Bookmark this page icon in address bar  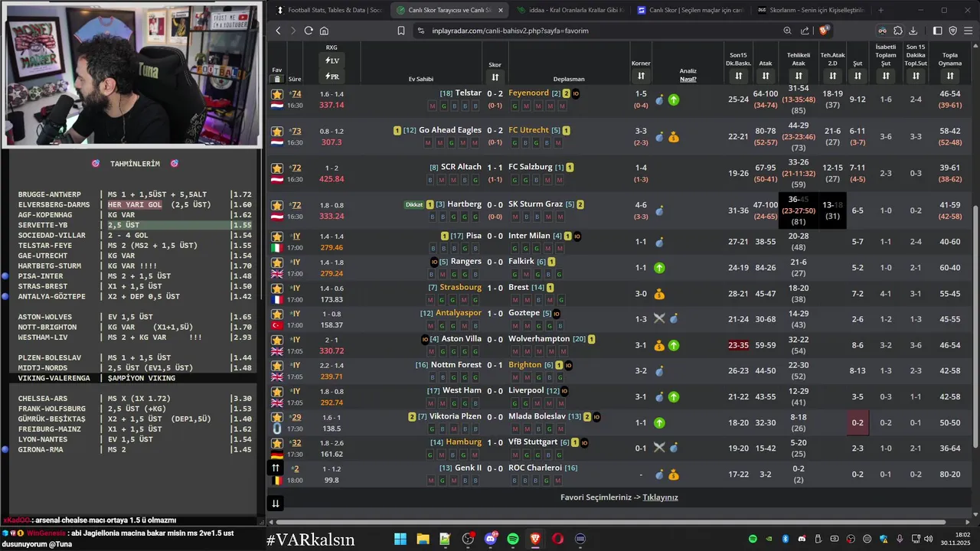click(x=400, y=31)
